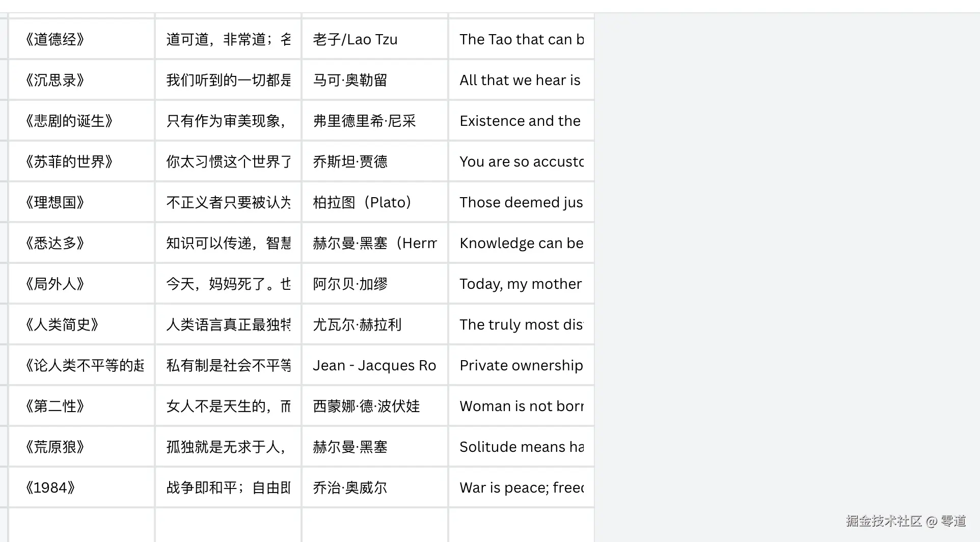Click the 《人类简史》 title cell

coord(81,324)
